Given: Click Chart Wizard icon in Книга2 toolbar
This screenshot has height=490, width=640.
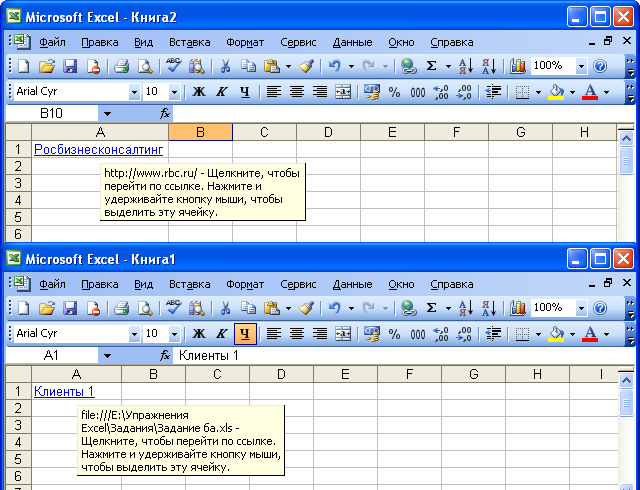Looking at the screenshot, I should [x=518, y=66].
